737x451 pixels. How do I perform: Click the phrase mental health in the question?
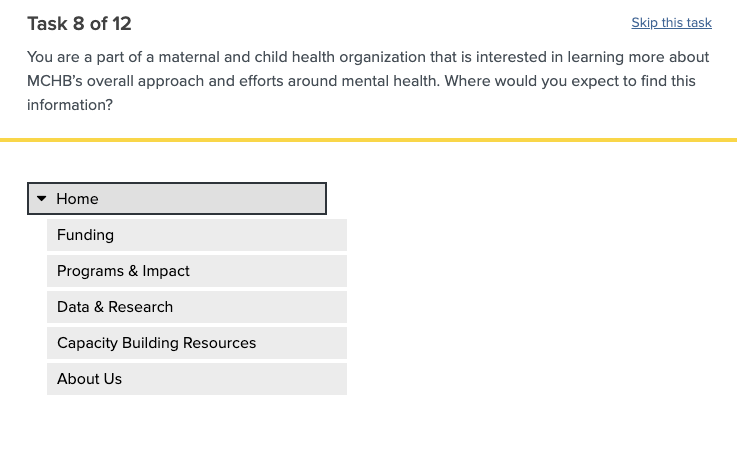390,81
